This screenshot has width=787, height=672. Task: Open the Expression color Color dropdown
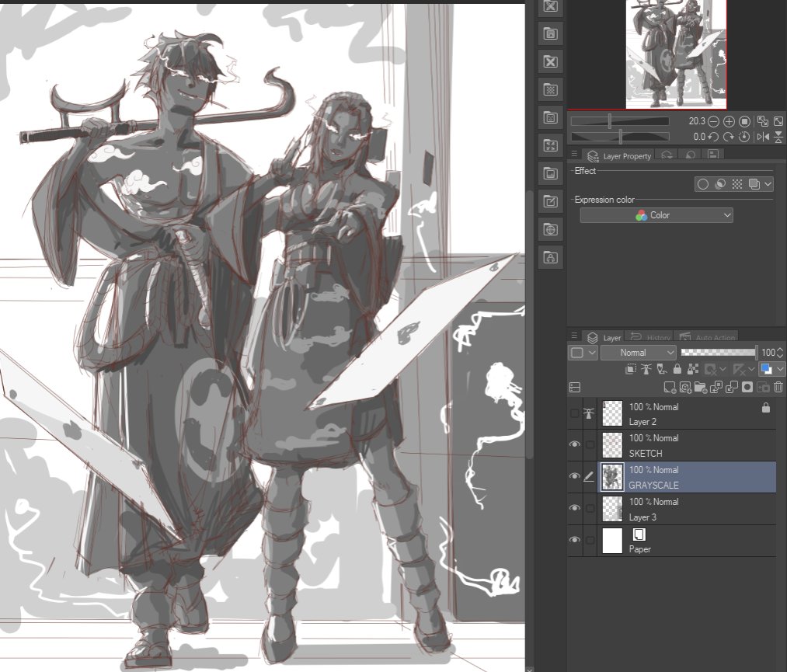[656, 215]
